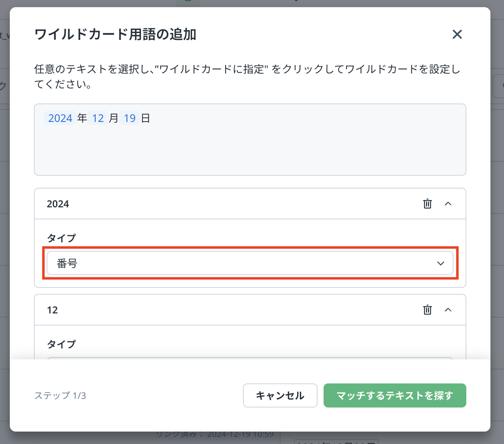Viewport: 504px width, 444px height.
Task: Click the タイプ label under 2024
Action: pos(61,238)
